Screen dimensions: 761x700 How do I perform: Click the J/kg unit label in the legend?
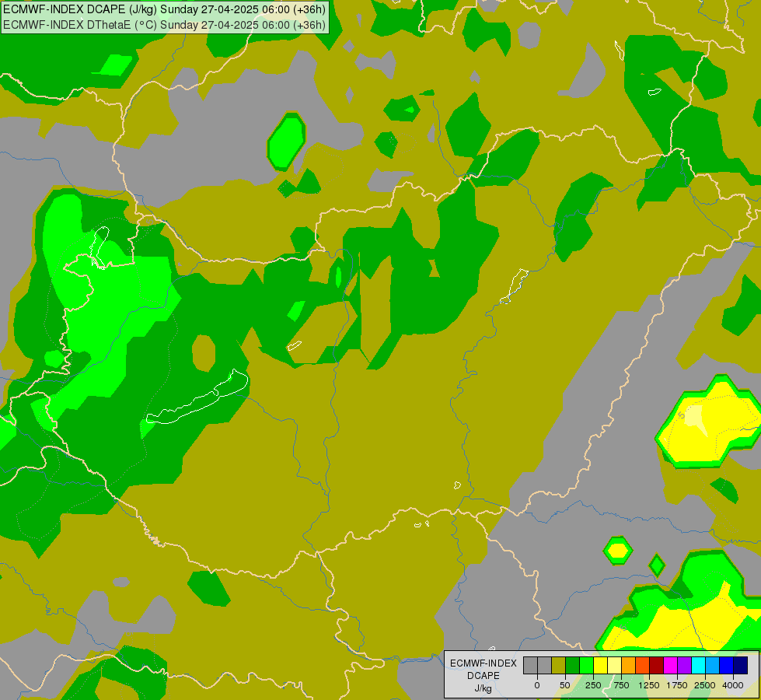483,688
